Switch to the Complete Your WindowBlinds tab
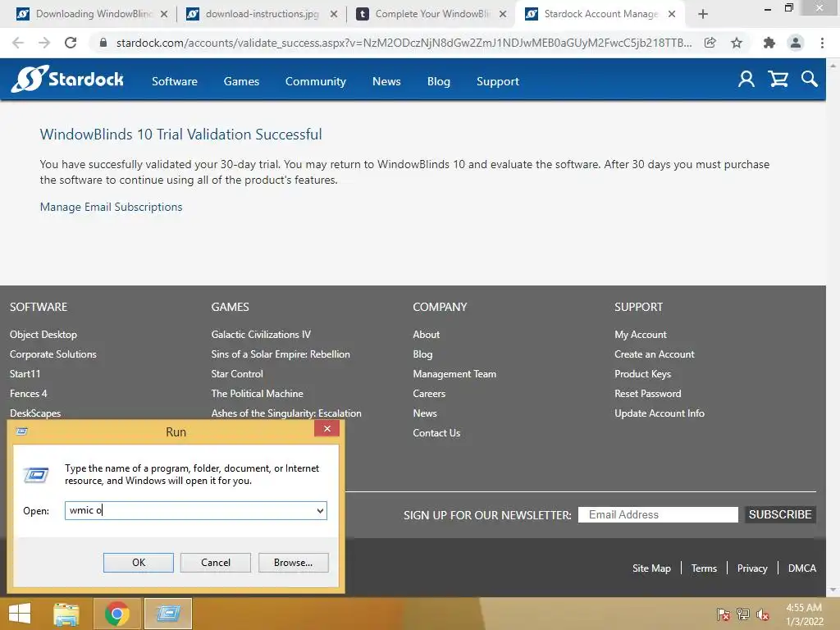 tap(431, 14)
